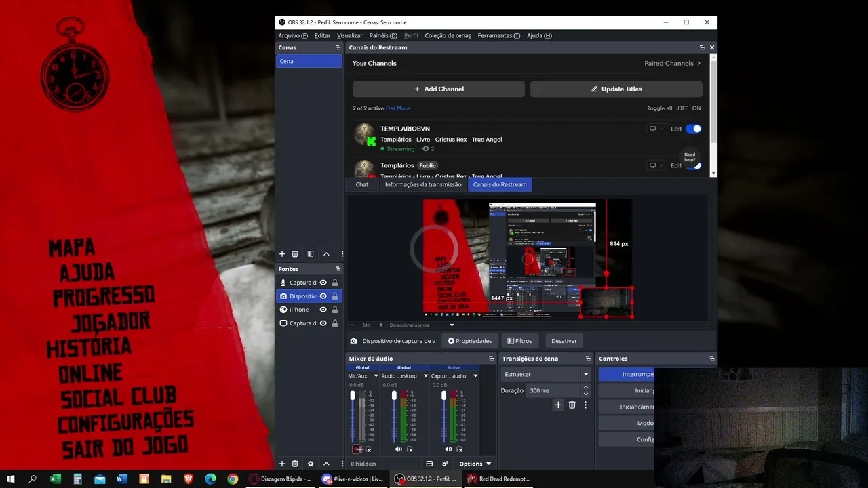
Task: Lock the Dispositiv source
Action: pyautogui.click(x=335, y=296)
